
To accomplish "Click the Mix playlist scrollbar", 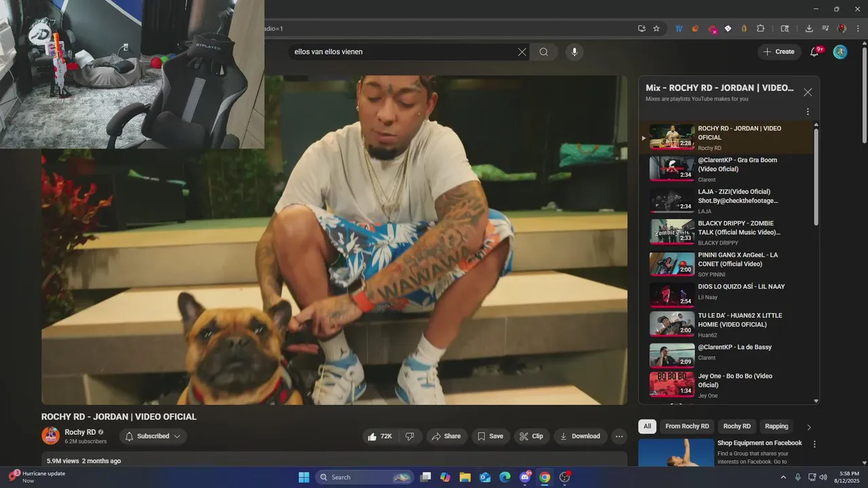I will tap(816, 176).
